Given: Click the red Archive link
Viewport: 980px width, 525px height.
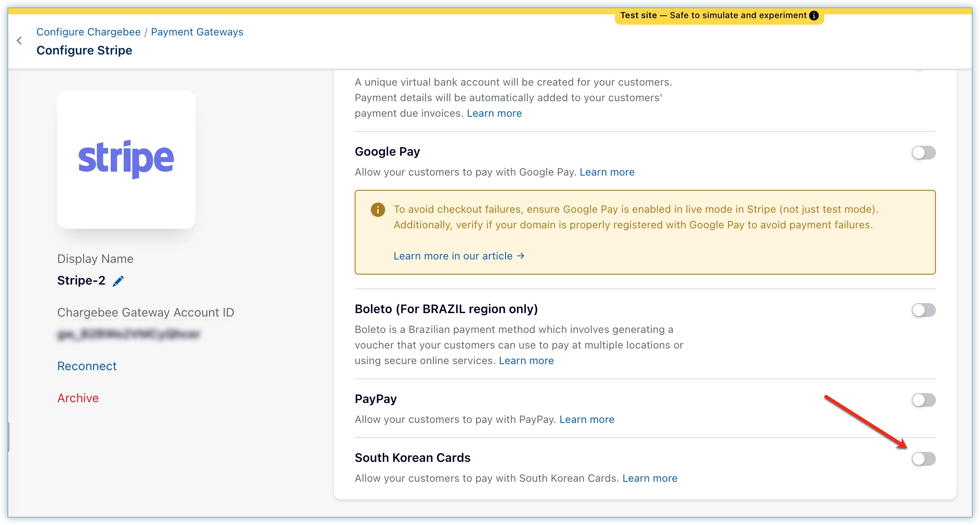Looking at the screenshot, I should coord(78,398).
